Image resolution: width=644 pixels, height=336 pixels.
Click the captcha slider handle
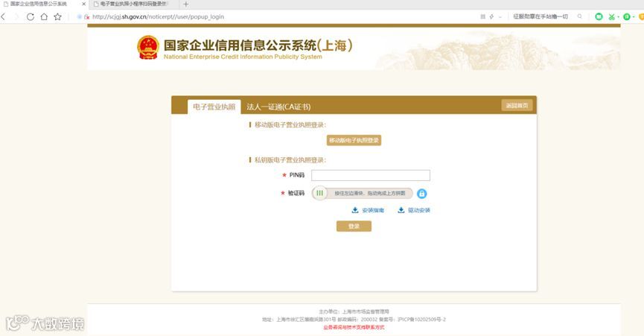[x=319, y=193]
